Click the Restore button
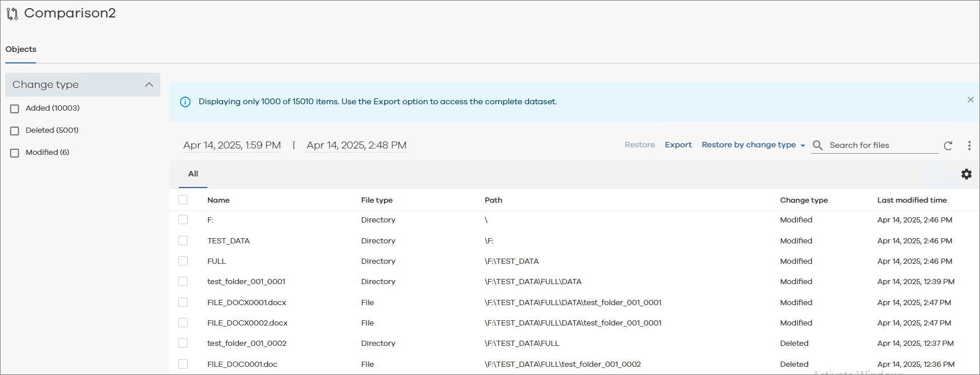Screen dimensions: 980x375 tap(639, 145)
